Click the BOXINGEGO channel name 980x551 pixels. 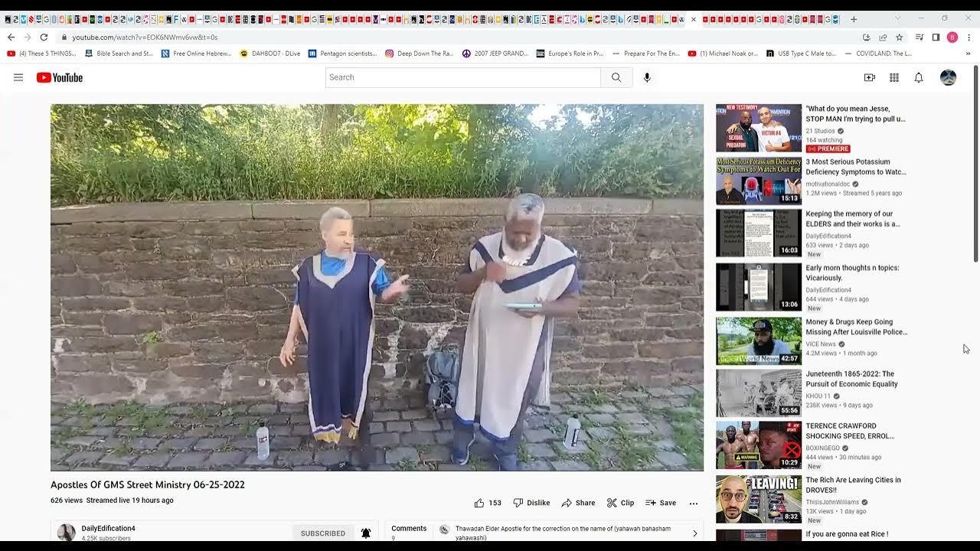(x=823, y=448)
